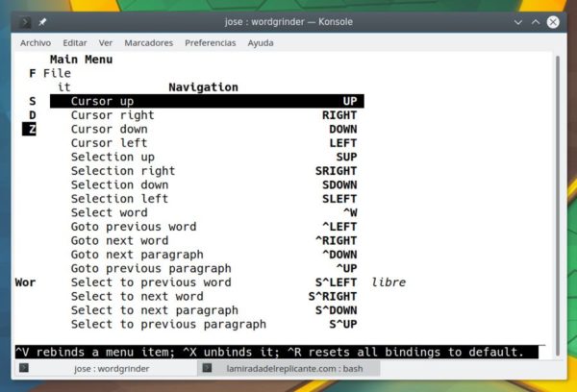This screenshot has height=392, width=577.
Task: Click the S^RIGHT key binding
Action: (333, 296)
